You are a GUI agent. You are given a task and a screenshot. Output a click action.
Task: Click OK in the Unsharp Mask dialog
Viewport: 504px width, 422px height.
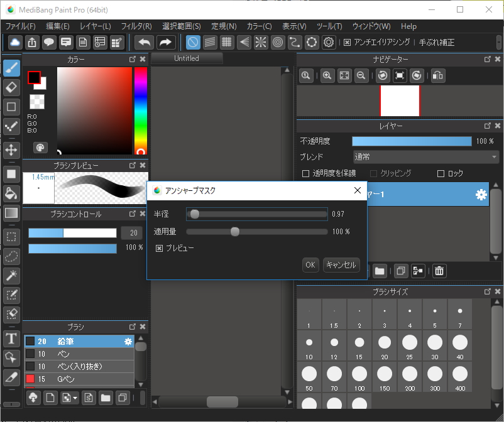pyautogui.click(x=310, y=265)
